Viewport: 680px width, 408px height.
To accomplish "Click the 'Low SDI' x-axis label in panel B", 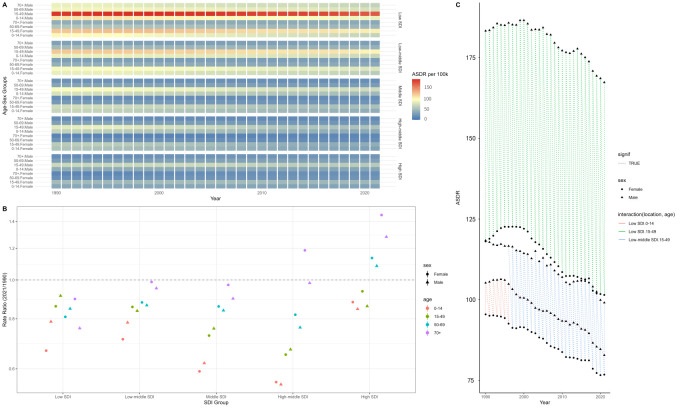I will coord(63,397).
